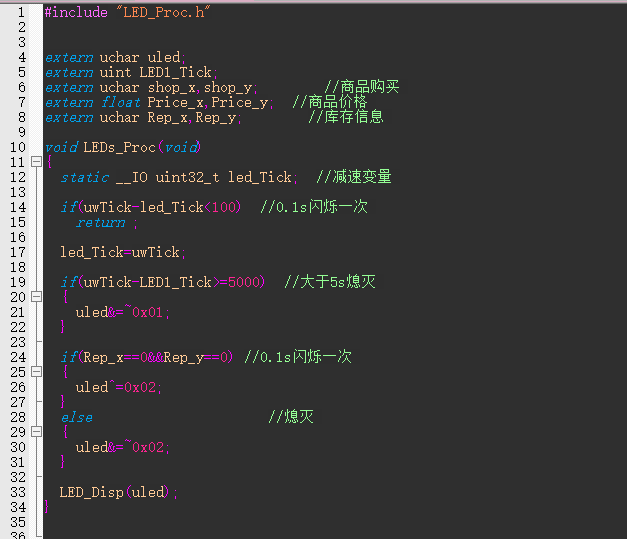
Task: Click line number 1 in the gutter
Action: pos(21,12)
